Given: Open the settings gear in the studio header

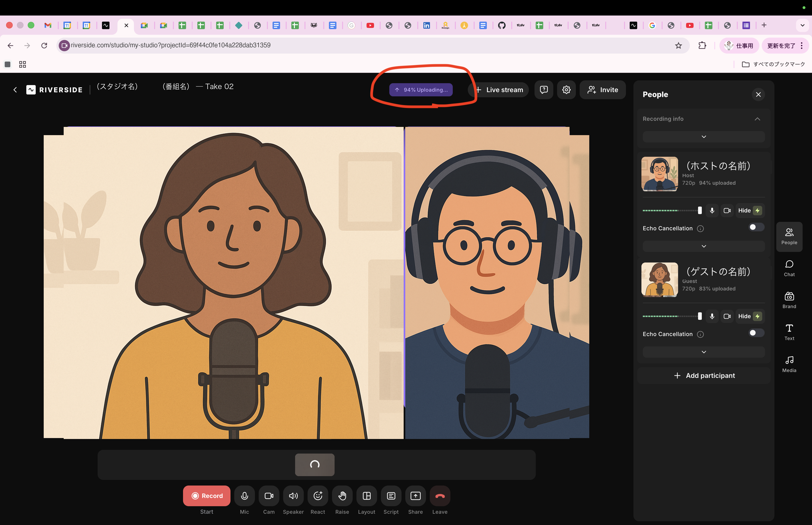Looking at the screenshot, I should [566, 90].
